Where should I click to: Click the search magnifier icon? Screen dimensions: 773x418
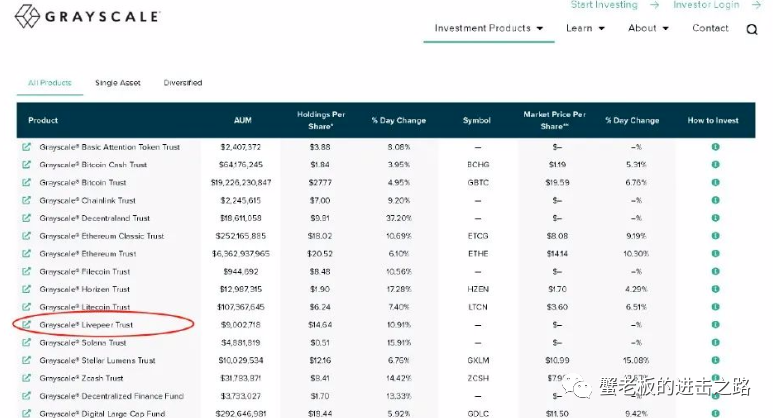tap(751, 29)
